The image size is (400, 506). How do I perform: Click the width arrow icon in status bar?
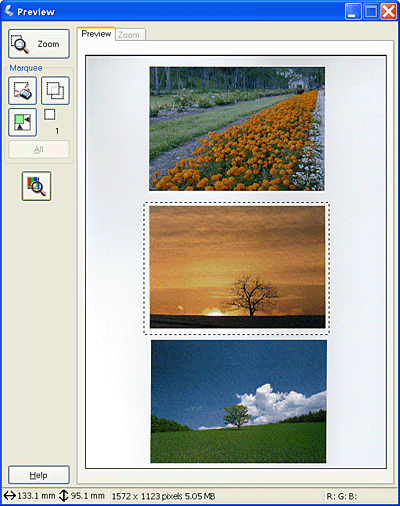10,496
